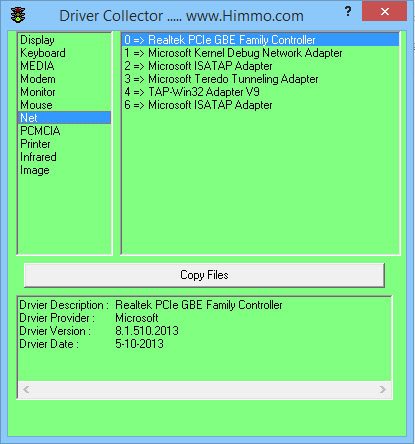Click the question mark help button
The width and height of the screenshot is (415, 444).
point(348,12)
